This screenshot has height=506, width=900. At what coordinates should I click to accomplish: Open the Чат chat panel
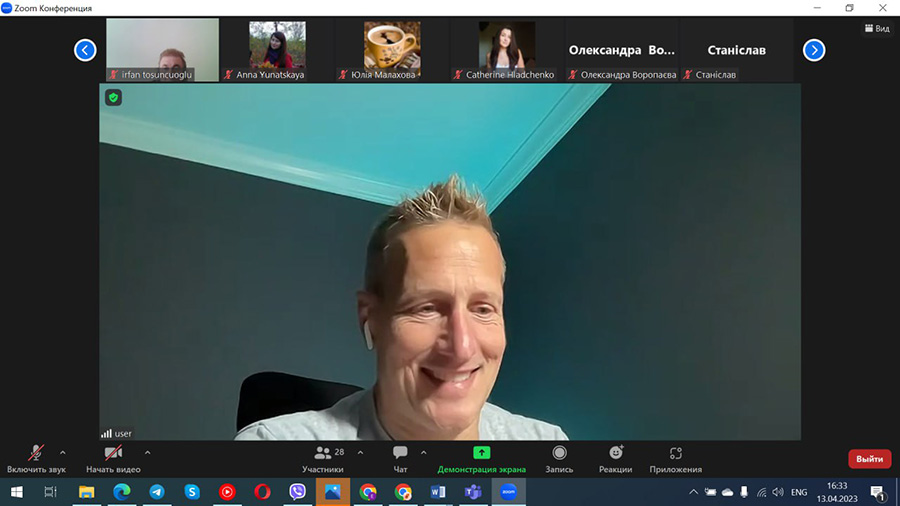point(400,459)
